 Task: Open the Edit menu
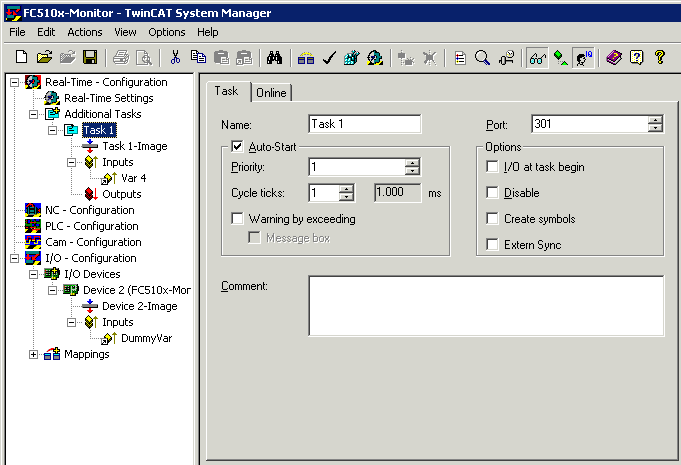pos(46,32)
